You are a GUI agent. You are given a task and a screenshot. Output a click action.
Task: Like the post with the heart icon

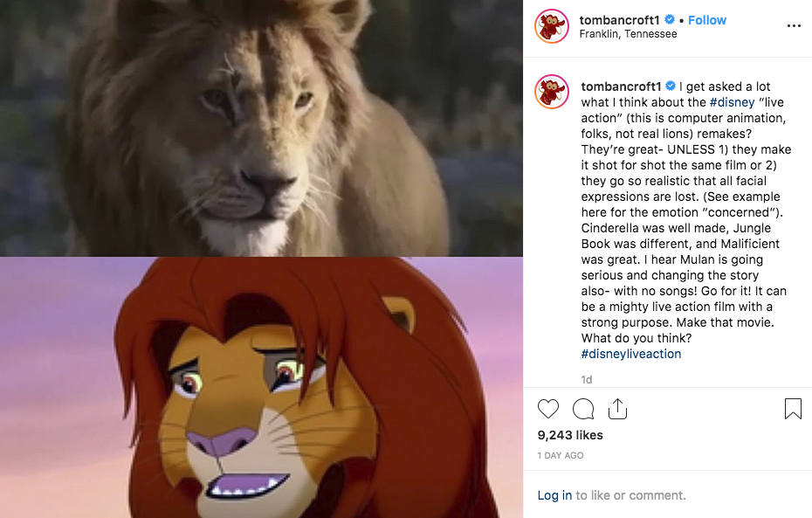548,409
